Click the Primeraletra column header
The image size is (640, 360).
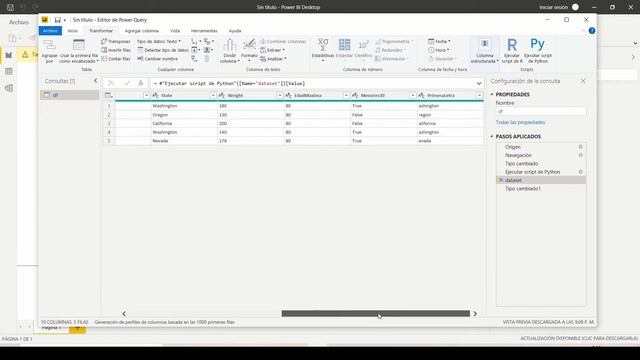pos(450,96)
